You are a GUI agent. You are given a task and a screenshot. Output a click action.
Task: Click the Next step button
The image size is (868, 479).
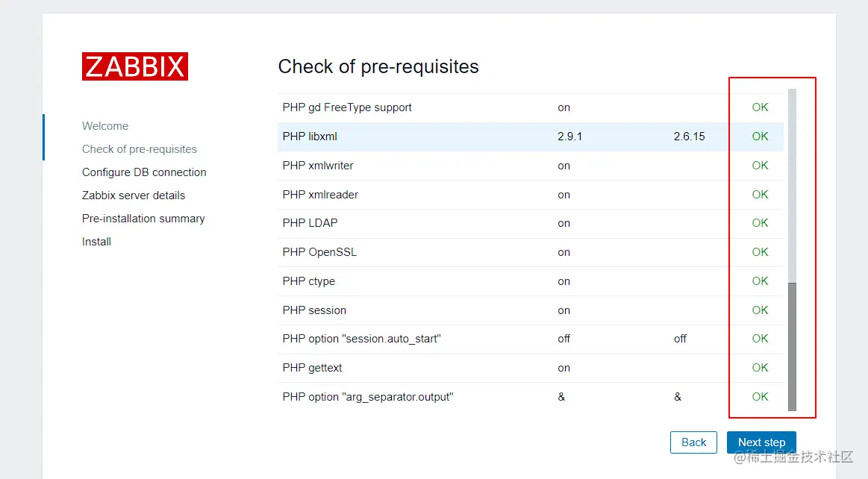[x=761, y=442]
